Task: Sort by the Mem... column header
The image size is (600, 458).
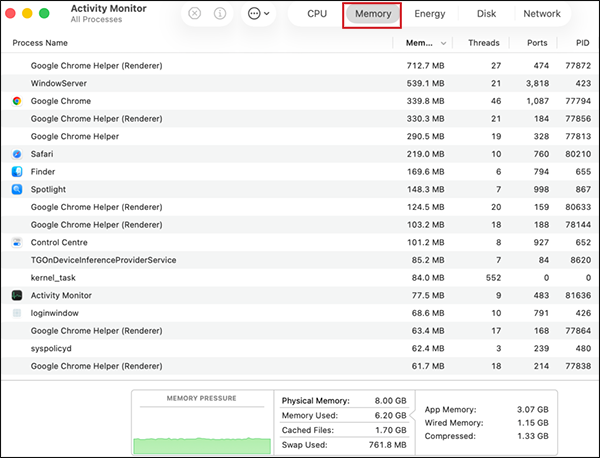Action: (419, 43)
